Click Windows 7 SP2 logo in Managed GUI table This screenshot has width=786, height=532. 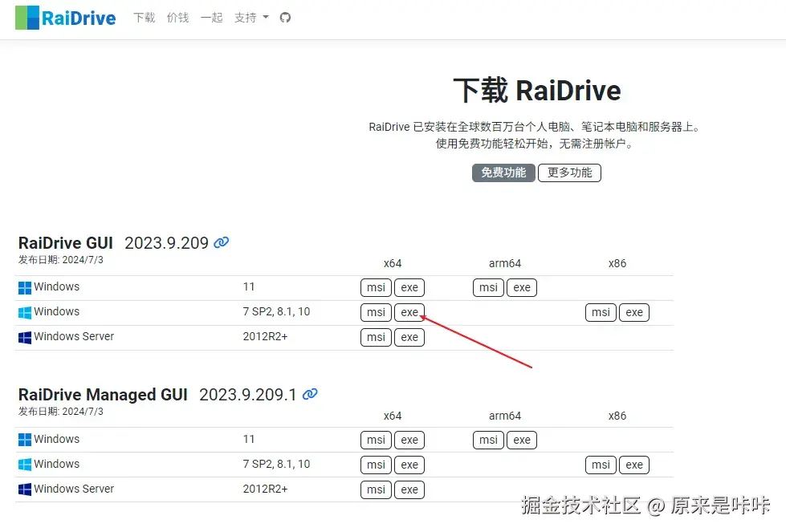tap(25, 465)
